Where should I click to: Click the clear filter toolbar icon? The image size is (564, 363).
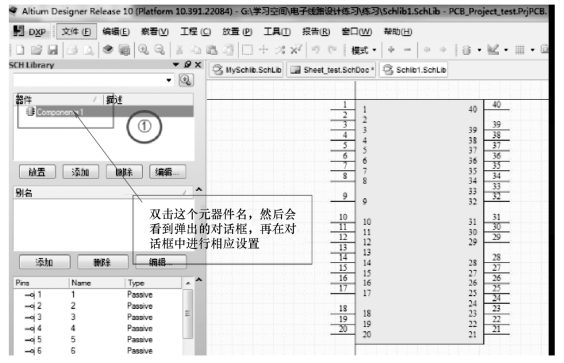click(296, 50)
